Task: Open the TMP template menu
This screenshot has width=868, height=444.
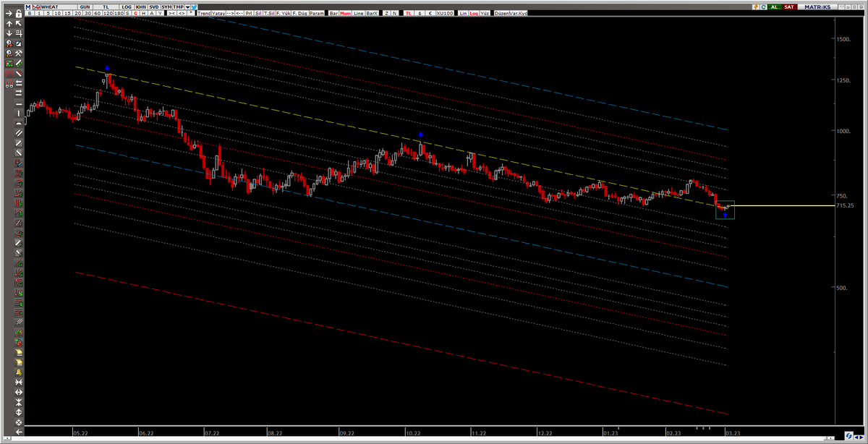Action: [178, 7]
